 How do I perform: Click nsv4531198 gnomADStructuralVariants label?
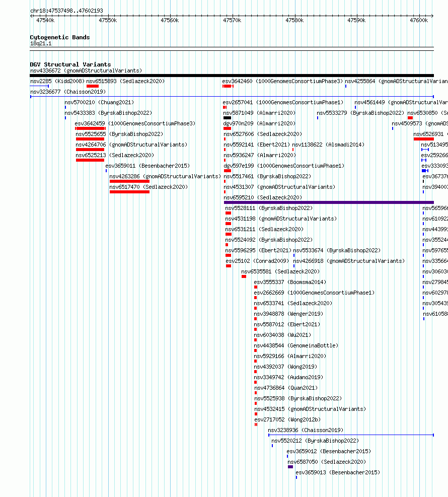pos(281,219)
